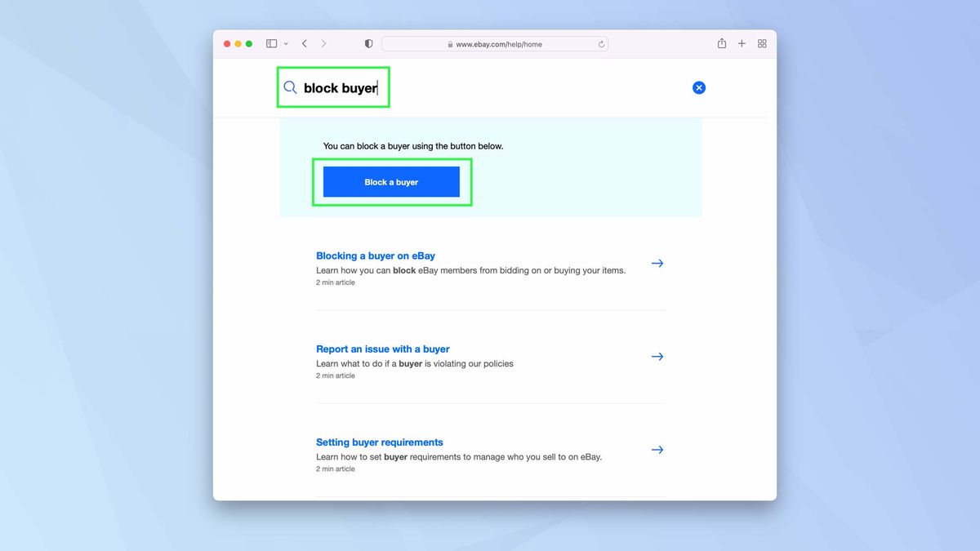Click the Privacy Report shield icon
The width and height of the screenshot is (980, 551).
367,43
